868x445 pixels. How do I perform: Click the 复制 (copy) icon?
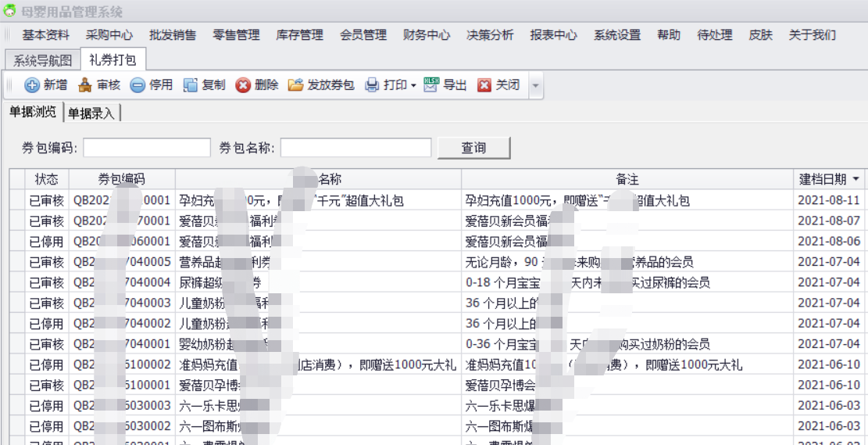click(191, 84)
